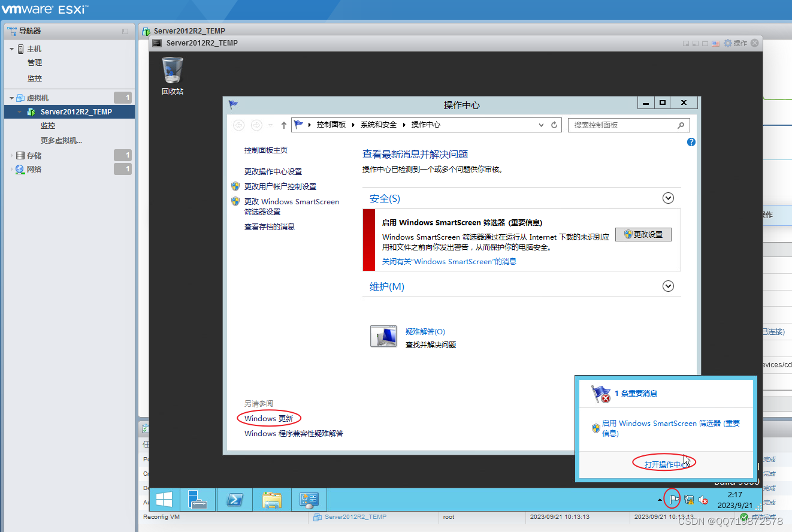Open File Explorer from the taskbar

pyautogui.click(x=272, y=500)
